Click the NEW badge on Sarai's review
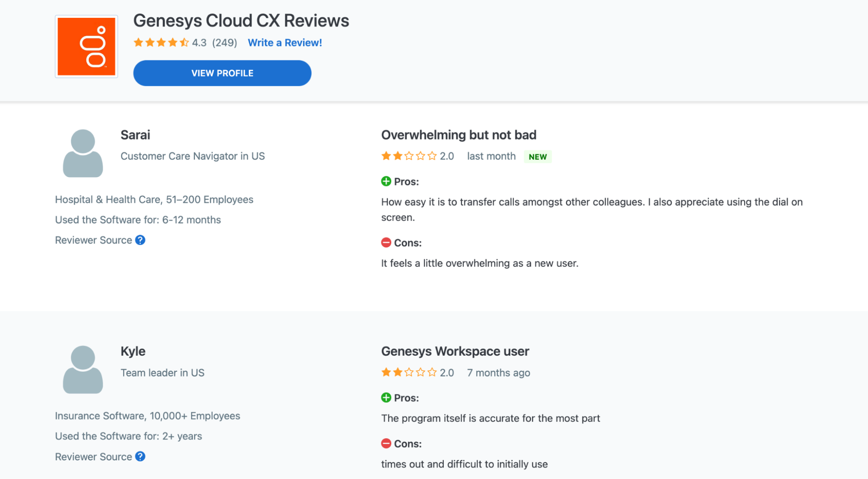The height and width of the screenshot is (479, 868). tap(538, 156)
